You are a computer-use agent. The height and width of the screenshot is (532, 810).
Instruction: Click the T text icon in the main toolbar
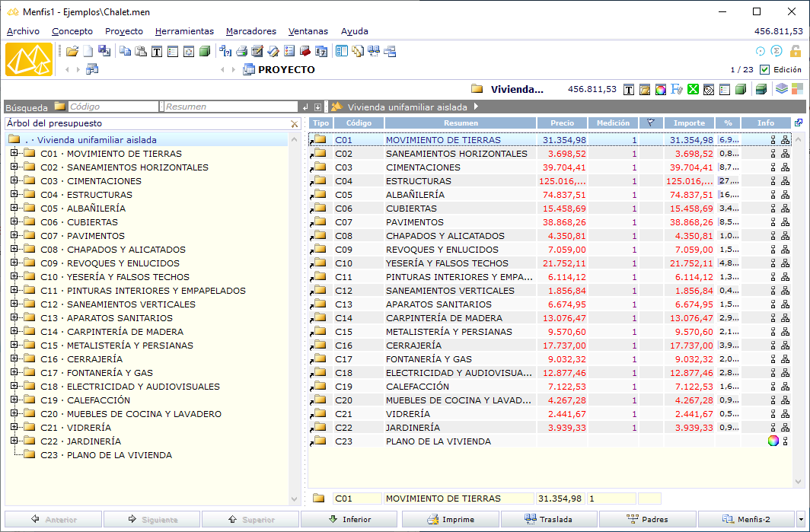157,52
